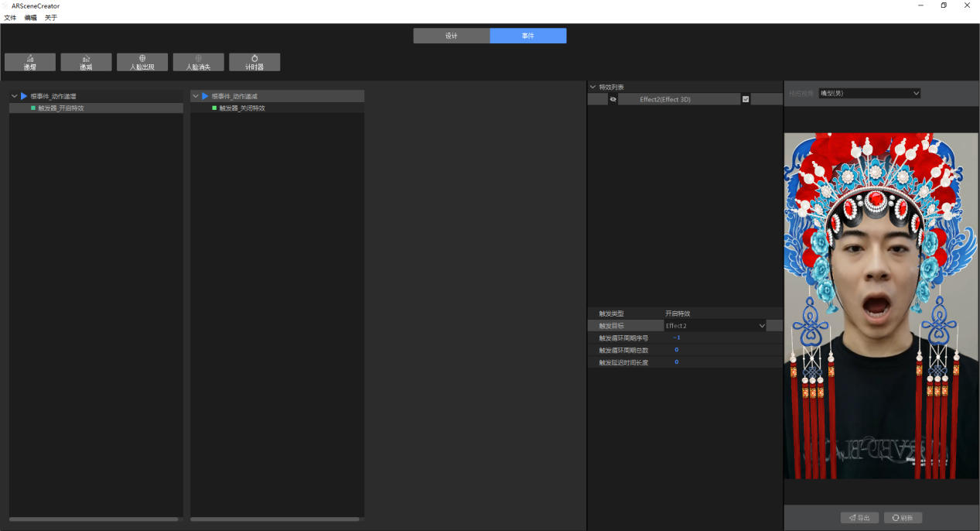Toggle Effect2 visibility eye icon
Viewport: 980px width, 531px height.
pos(613,99)
